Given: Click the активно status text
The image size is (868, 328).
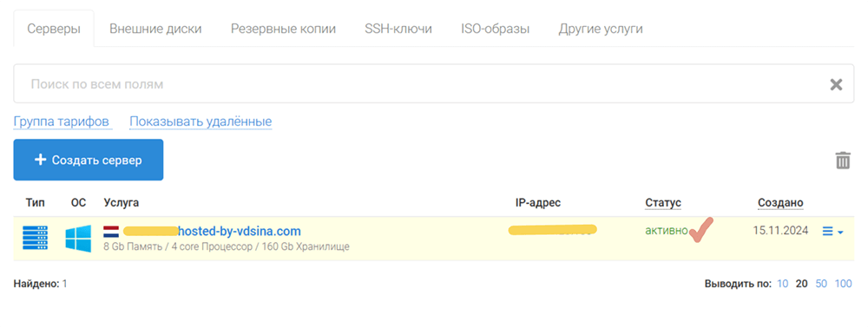Looking at the screenshot, I should click(x=667, y=231).
